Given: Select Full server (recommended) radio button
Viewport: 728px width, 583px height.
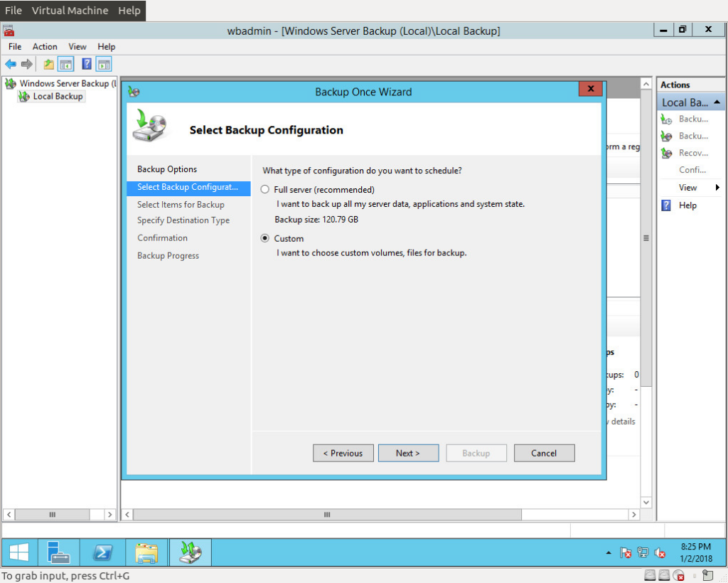Looking at the screenshot, I should pos(265,189).
